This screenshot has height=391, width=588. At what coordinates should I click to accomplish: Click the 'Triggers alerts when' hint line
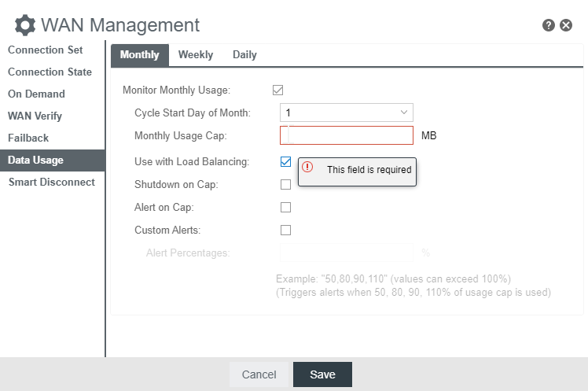click(413, 293)
